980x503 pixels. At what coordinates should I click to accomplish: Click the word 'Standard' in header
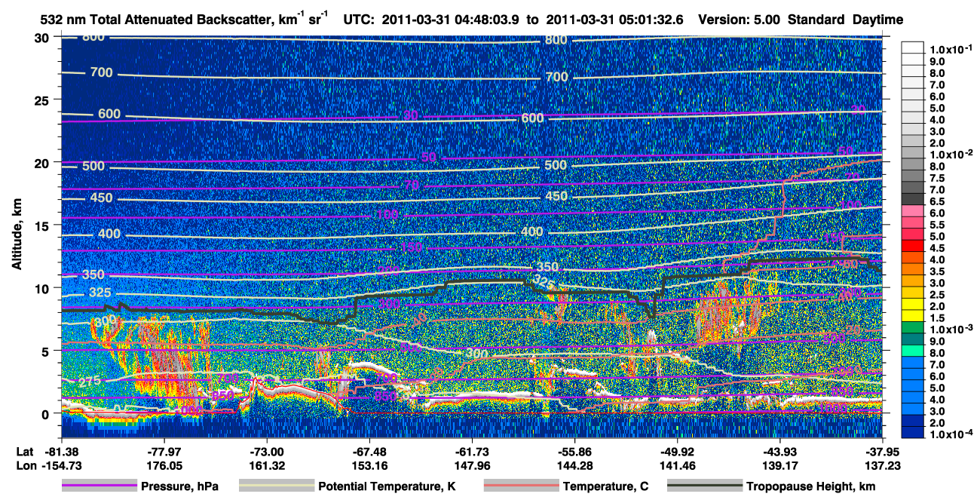[x=817, y=19]
